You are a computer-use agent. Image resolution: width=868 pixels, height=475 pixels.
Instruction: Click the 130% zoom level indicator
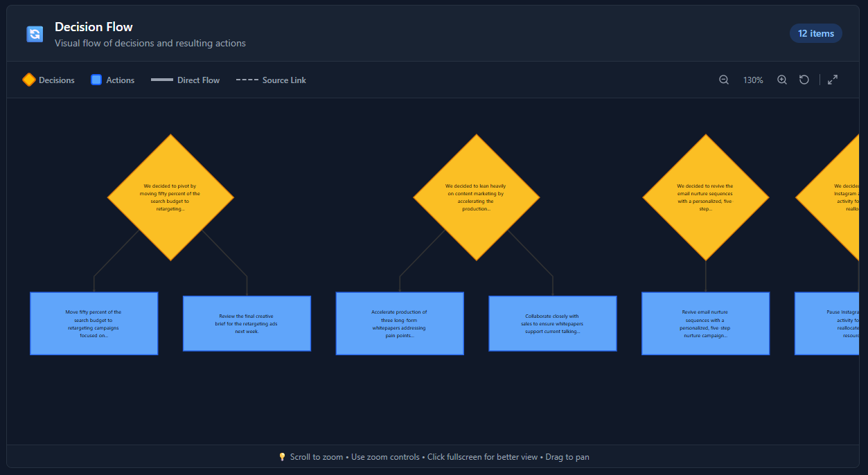tap(752, 80)
